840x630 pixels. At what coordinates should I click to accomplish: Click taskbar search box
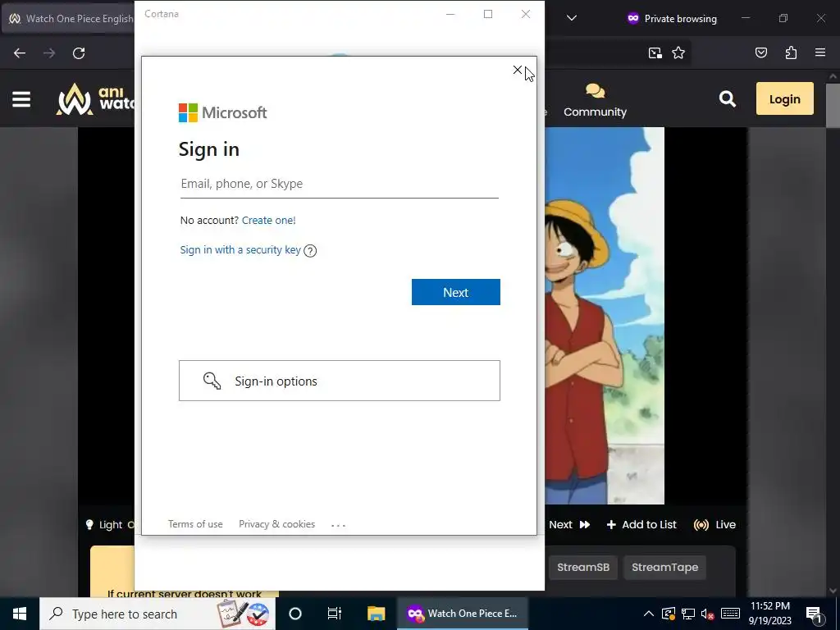[x=157, y=614]
